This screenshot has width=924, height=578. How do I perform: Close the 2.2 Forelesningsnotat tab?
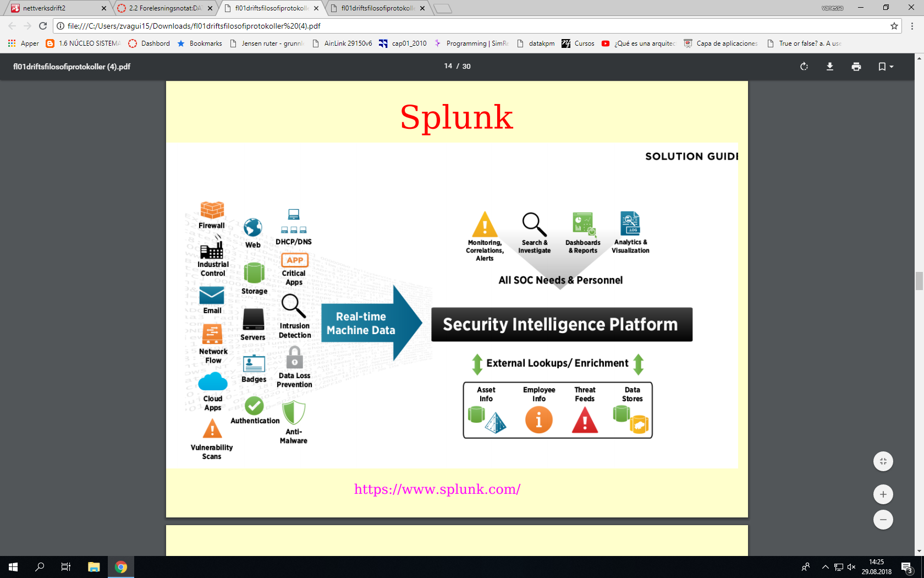(x=210, y=8)
